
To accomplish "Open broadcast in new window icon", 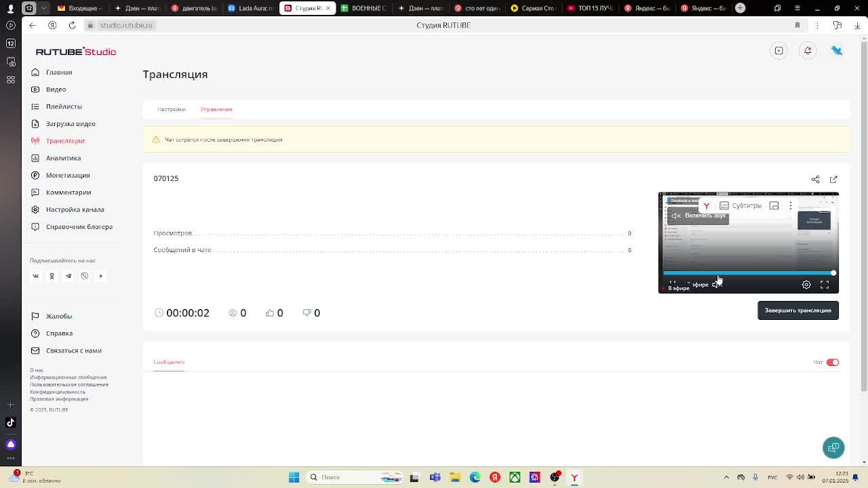I will point(833,180).
